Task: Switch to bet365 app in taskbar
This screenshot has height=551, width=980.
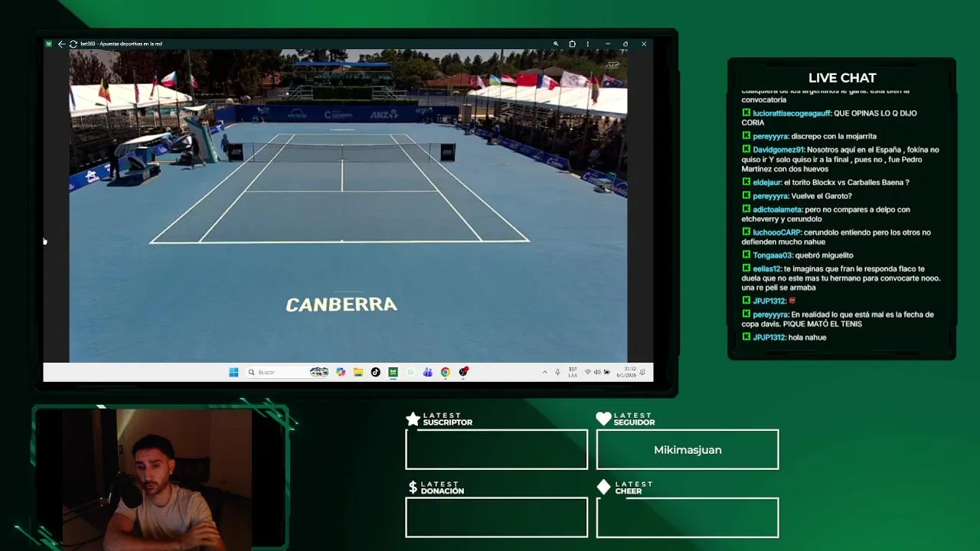Action: coord(393,372)
